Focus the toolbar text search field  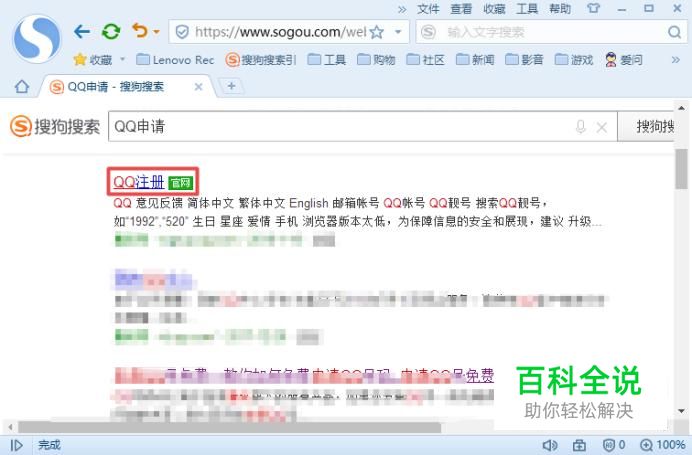pyautogui.click(x=554, y=32)
